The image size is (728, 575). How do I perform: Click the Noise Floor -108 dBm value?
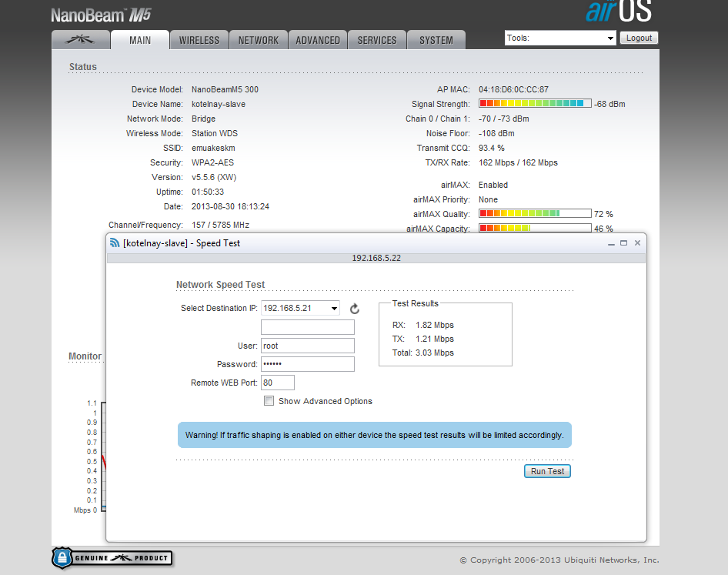pos(496,133)
